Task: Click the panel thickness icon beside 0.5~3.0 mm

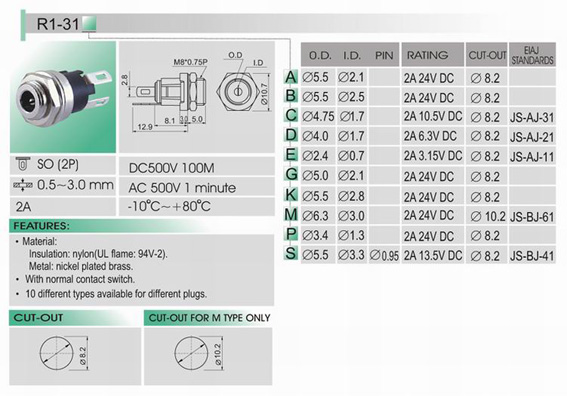Action: point(23,185)
